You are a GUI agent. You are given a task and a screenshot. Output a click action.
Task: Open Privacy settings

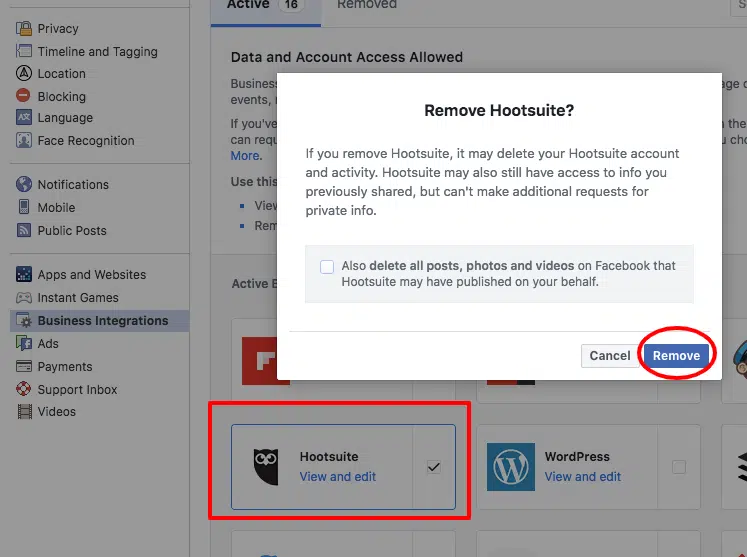tap(58, 29)
